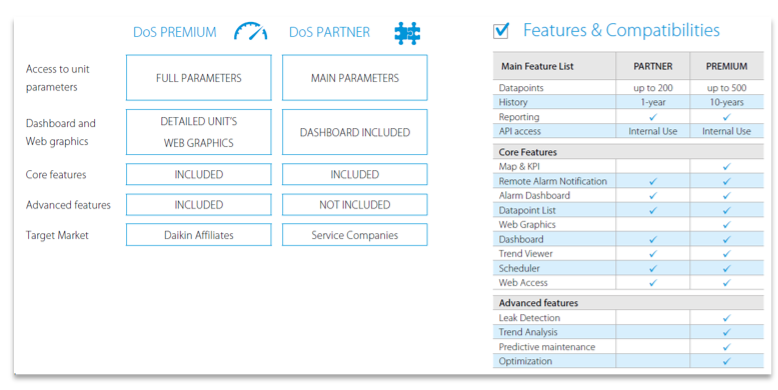The width and height of the screenshot is (778, 390).
Task: Click INCLUDED box in Advanced features row
Action: tap(198, 204)
